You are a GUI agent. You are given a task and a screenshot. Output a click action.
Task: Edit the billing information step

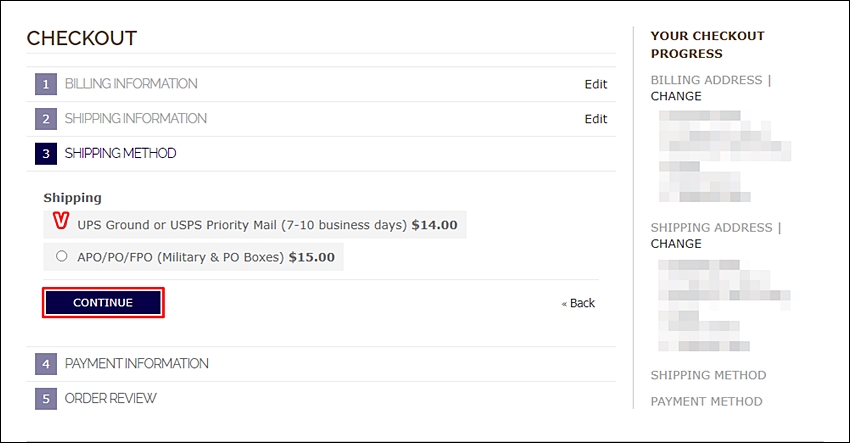[x=596, y=84]
